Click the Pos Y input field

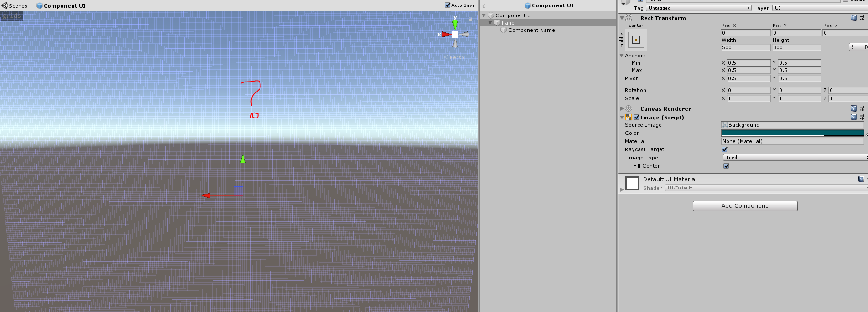click(796, 33)
